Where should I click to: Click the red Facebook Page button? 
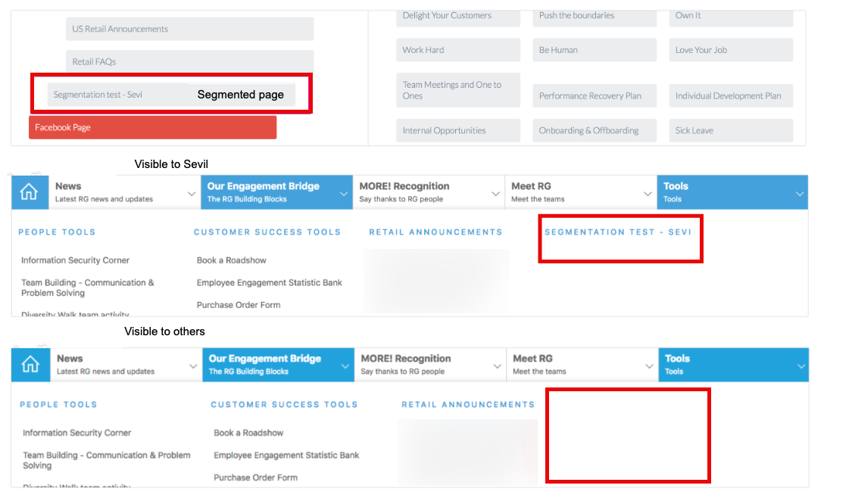(x=152, y=128)
